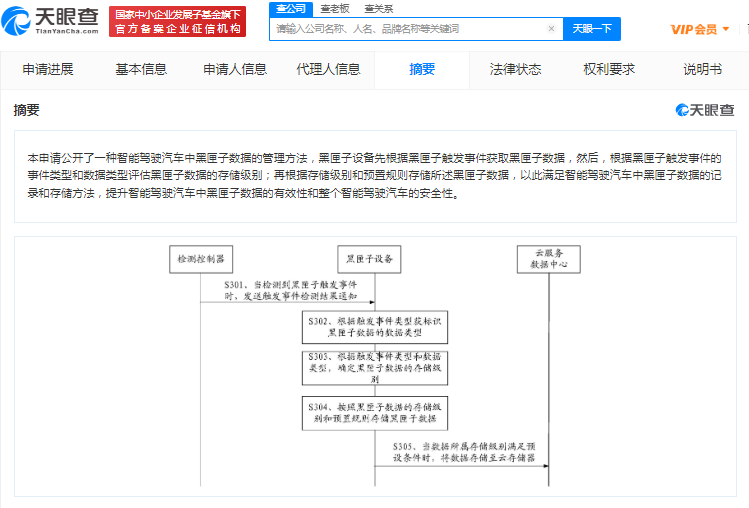Open the patent flowchart diagram image
This screenshot has width=749, height=508.
[375, 366]
